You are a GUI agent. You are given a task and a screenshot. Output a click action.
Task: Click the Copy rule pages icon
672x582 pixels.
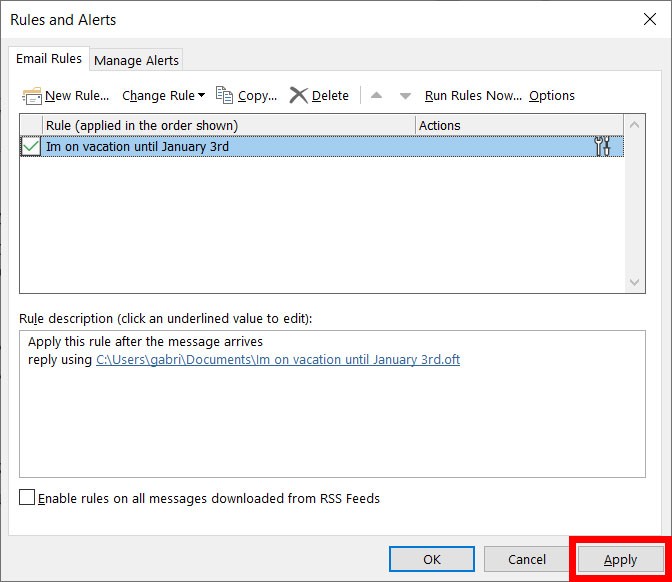[225, 96]
